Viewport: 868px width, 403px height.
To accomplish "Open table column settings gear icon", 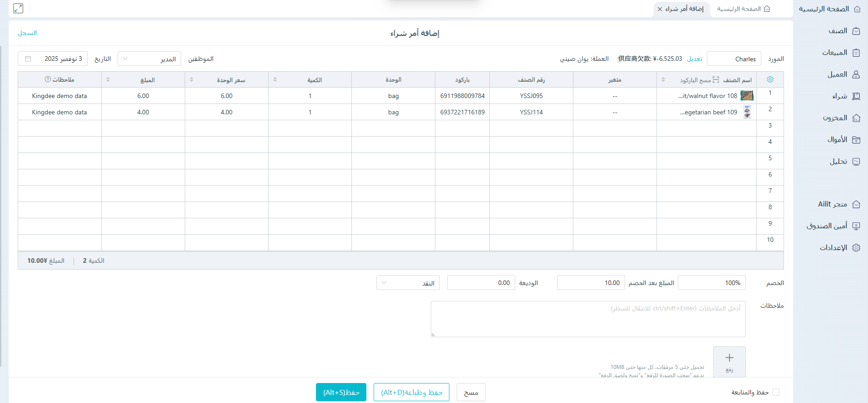I will 770,79.
